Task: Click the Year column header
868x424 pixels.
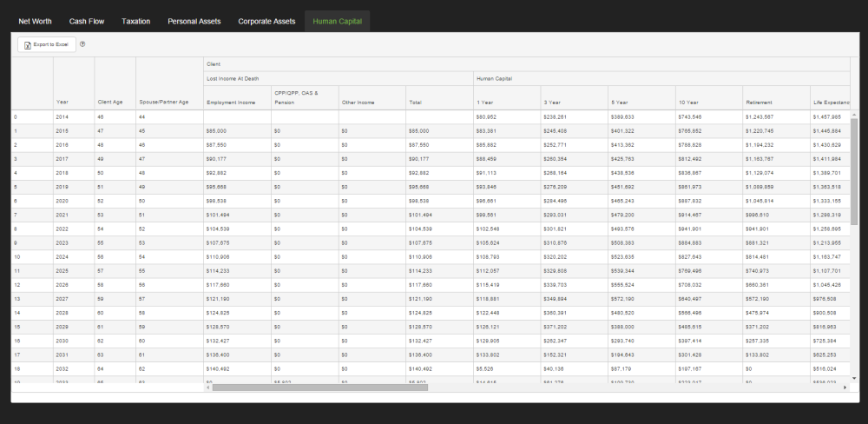Action: (62, 102)
